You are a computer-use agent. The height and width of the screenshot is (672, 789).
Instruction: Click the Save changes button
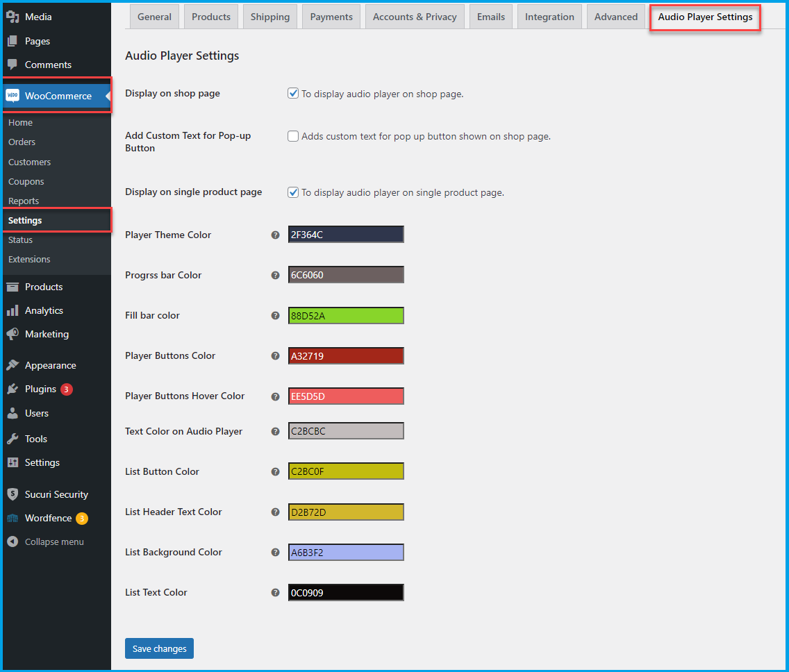point(159,648)
